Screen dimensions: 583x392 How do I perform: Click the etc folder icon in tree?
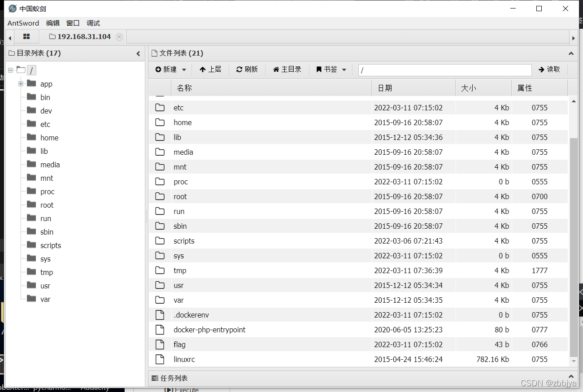(31, 123)
